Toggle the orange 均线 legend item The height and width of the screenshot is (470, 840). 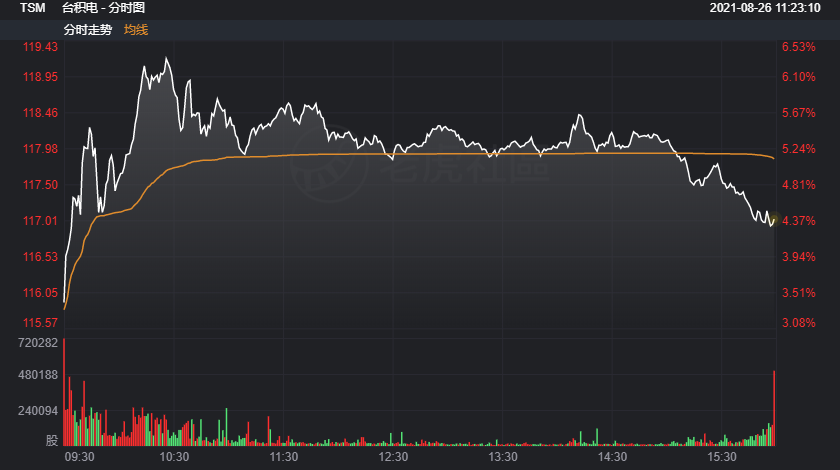(x=136, y=29)
